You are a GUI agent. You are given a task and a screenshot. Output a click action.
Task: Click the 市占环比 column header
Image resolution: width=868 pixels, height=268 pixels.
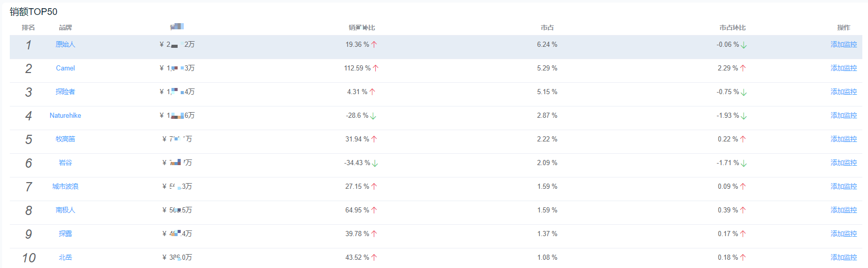(732, 28)
